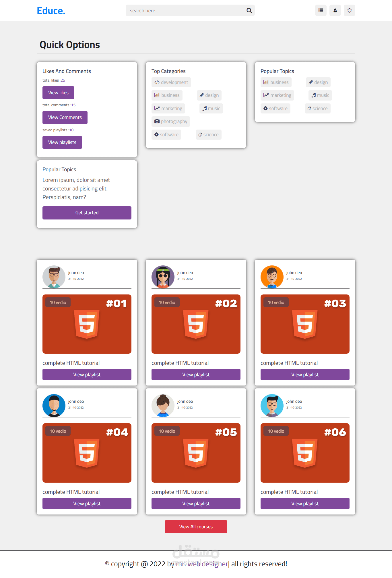Select photography category
The width and height of the screenshot is (392, 578).
click(x=171, y=121)
